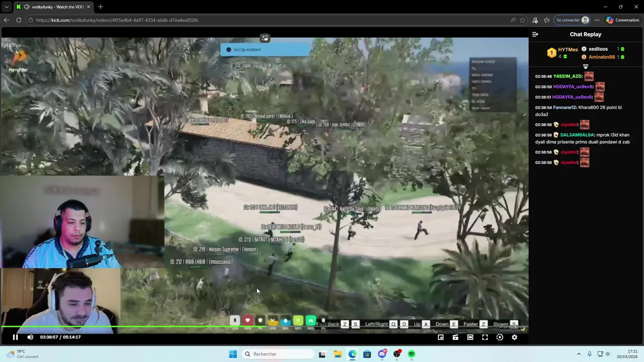644x362 pixels.
Task: Open the volume tray icon
Action: click(607, 354)
